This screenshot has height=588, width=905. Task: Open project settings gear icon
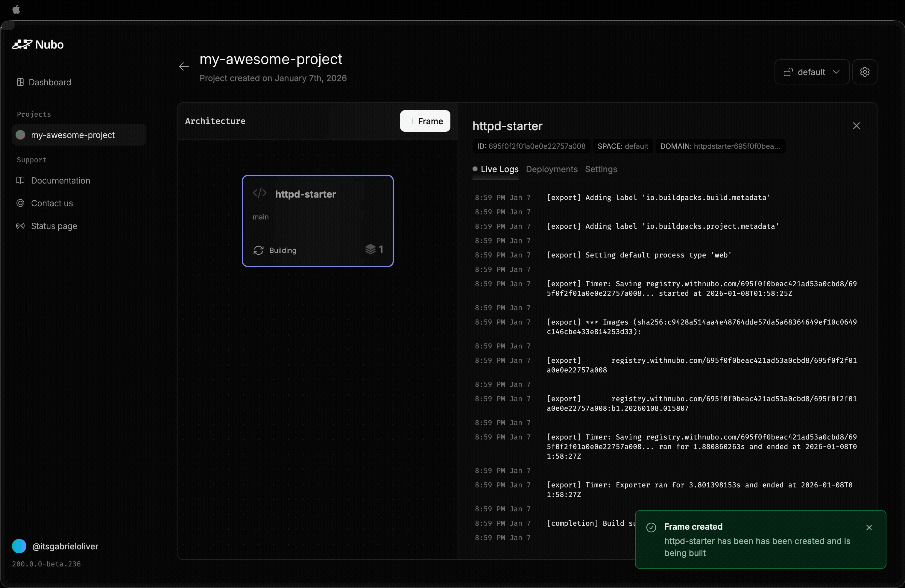tap(864, 72)
